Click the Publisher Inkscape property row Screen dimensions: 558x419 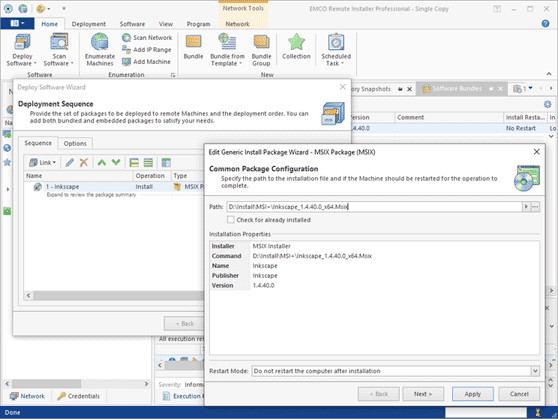pos(375,276)
